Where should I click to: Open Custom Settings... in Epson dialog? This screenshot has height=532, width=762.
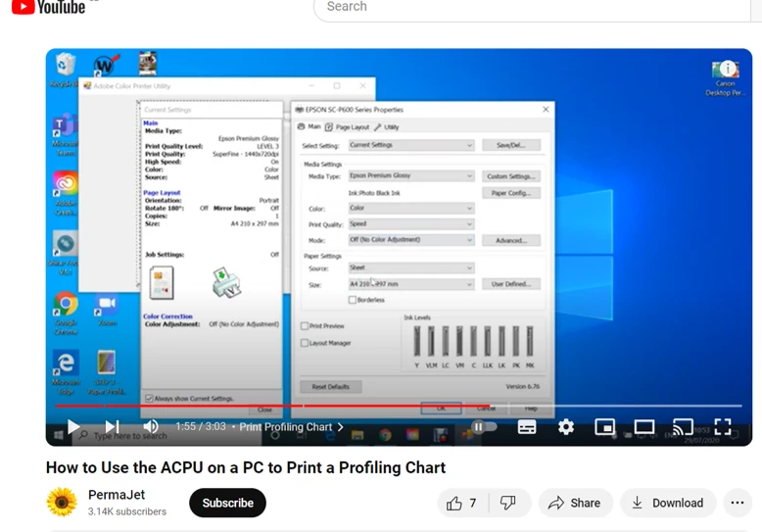(x=510, y=176)
